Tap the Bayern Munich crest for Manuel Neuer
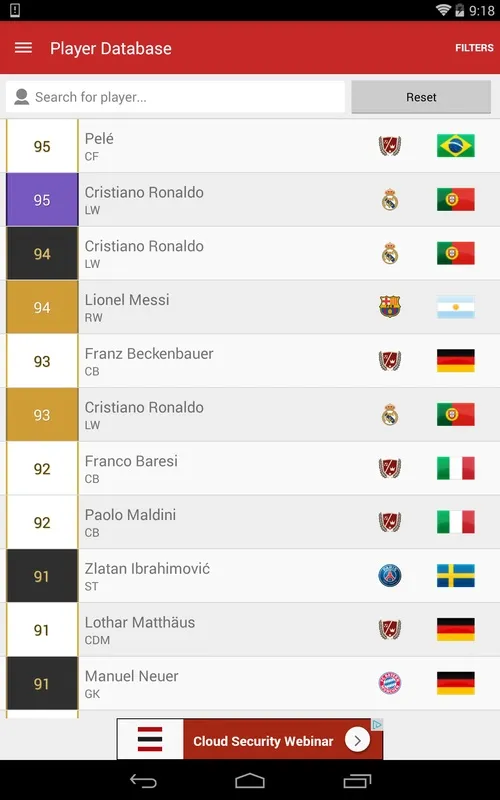500x800 pixels. coord(390,683)
